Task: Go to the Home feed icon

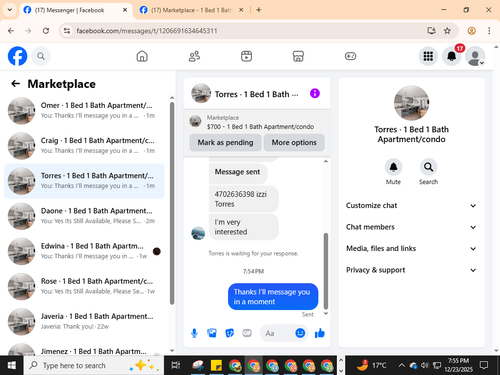Action: 142,56
